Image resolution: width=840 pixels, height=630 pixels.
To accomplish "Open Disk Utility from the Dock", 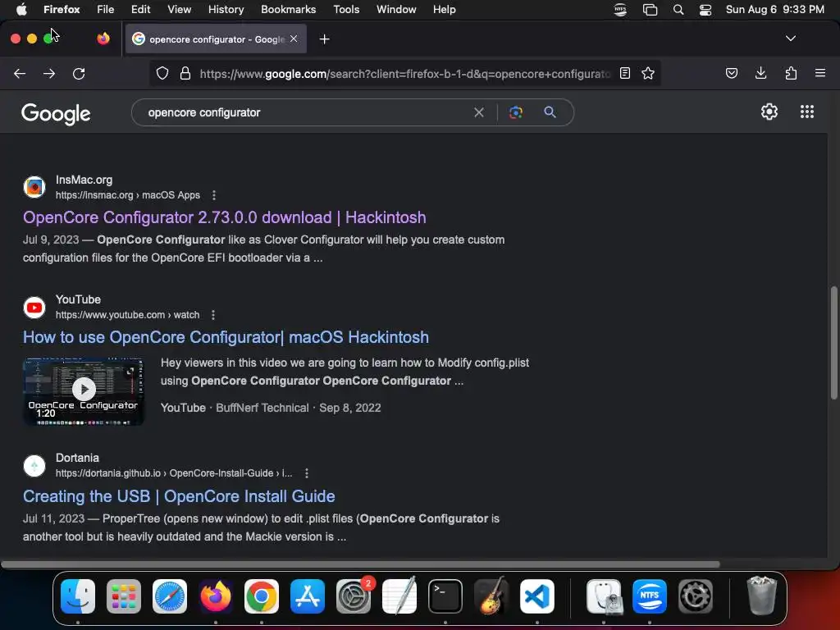I will (604, 596).
